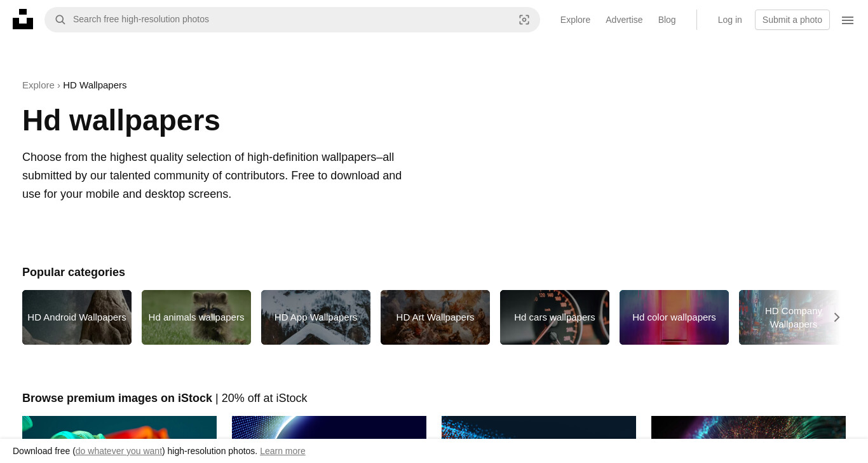Open the green and orange iStock image

click(119, 427)
